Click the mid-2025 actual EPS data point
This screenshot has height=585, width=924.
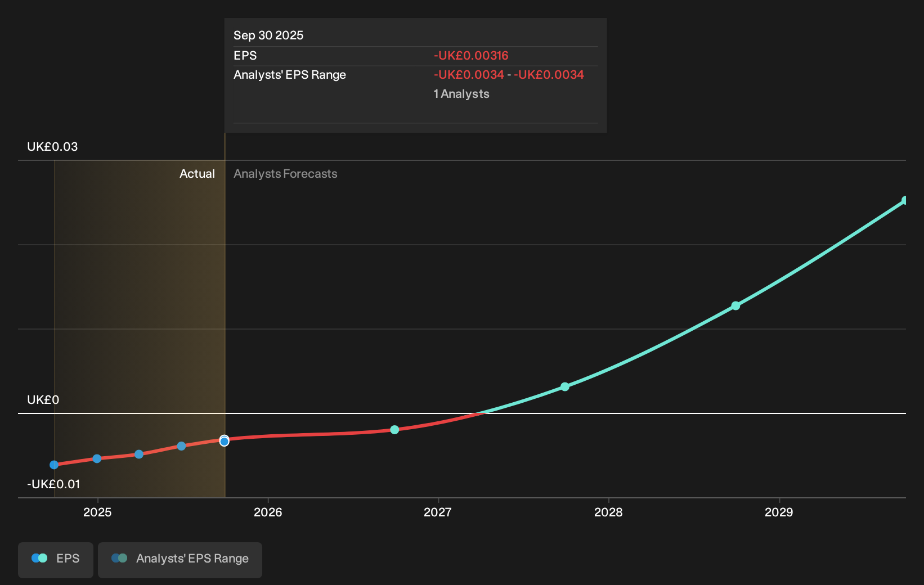(x=181, y=446)
